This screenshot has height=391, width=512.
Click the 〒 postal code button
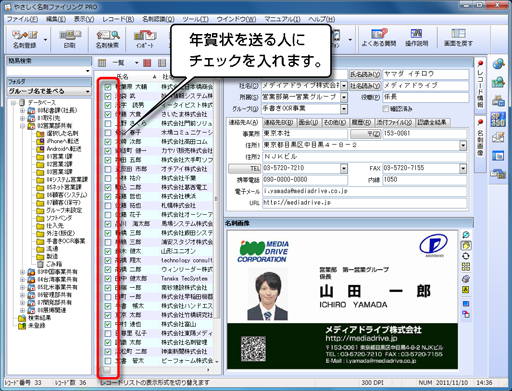pyautogui.click(x=365, y=134)
